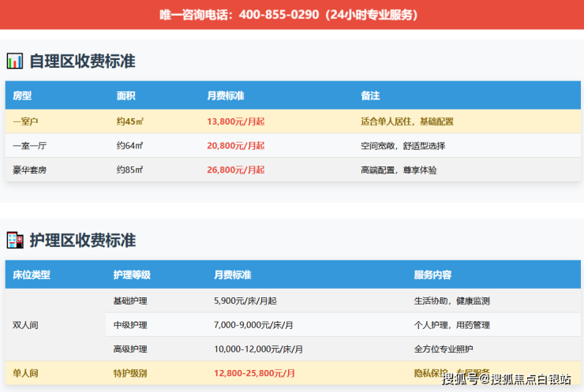Image resolution: width=584 pixels, height=392 pixels.
Task: Select the 中级护理 care level cell
Action: click(130, 325)
